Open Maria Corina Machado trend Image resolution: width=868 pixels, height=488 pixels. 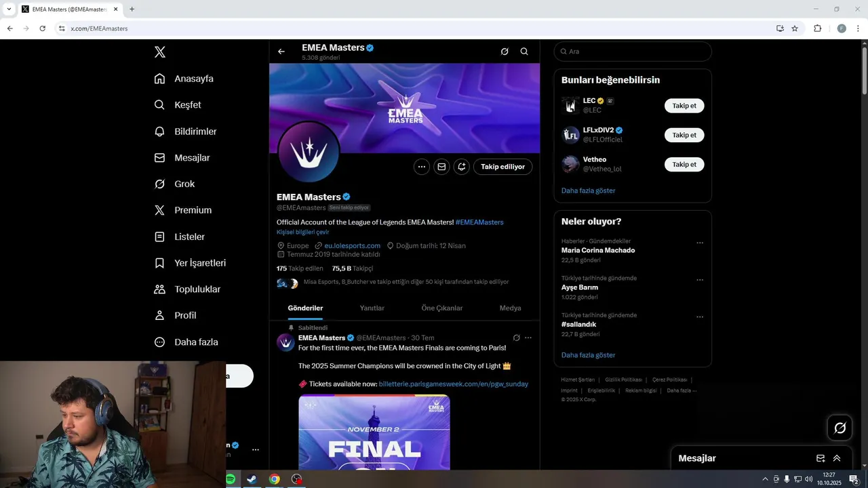(x=598, y=251)
